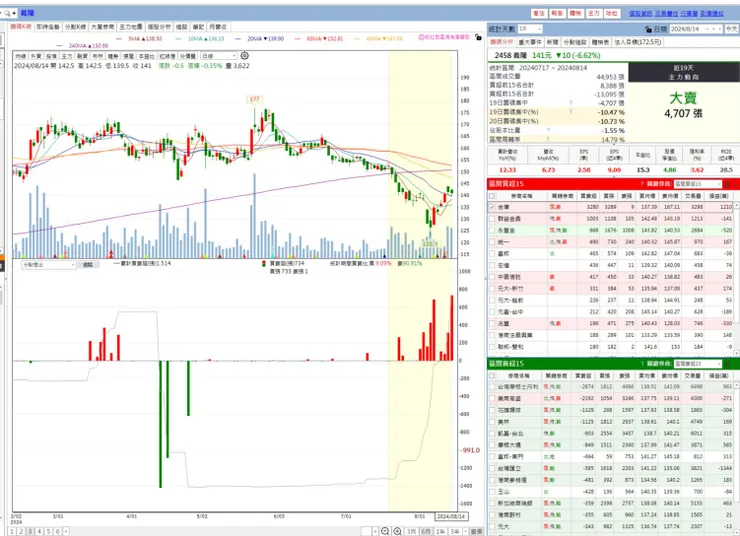Open the 日線 chart period dropdown

click(x=219, y=56)
